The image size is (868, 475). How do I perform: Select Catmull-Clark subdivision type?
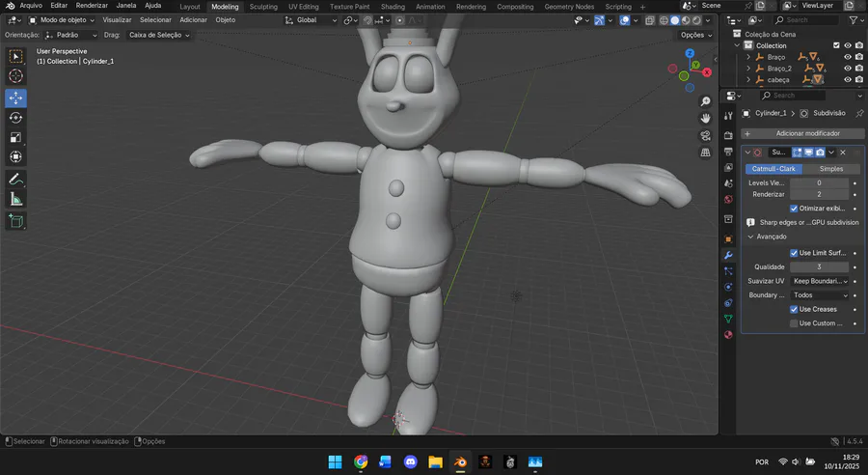[773, 169]
